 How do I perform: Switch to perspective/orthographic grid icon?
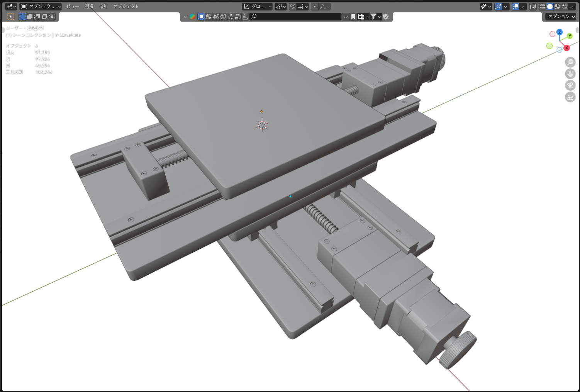pos(570,97)
